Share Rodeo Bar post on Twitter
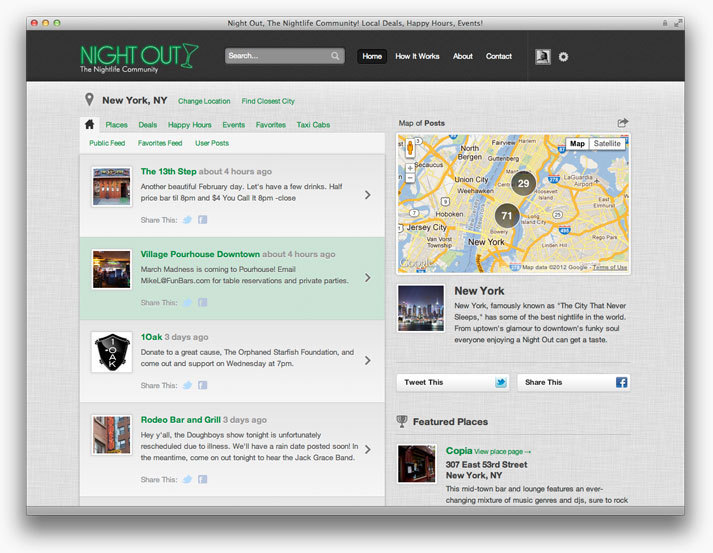This screenshot has width=713, height=553. coord(187,479)
